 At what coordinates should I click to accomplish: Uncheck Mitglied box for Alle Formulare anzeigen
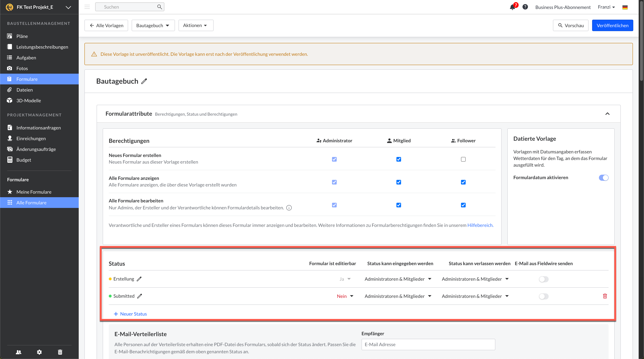click(399, 182)
